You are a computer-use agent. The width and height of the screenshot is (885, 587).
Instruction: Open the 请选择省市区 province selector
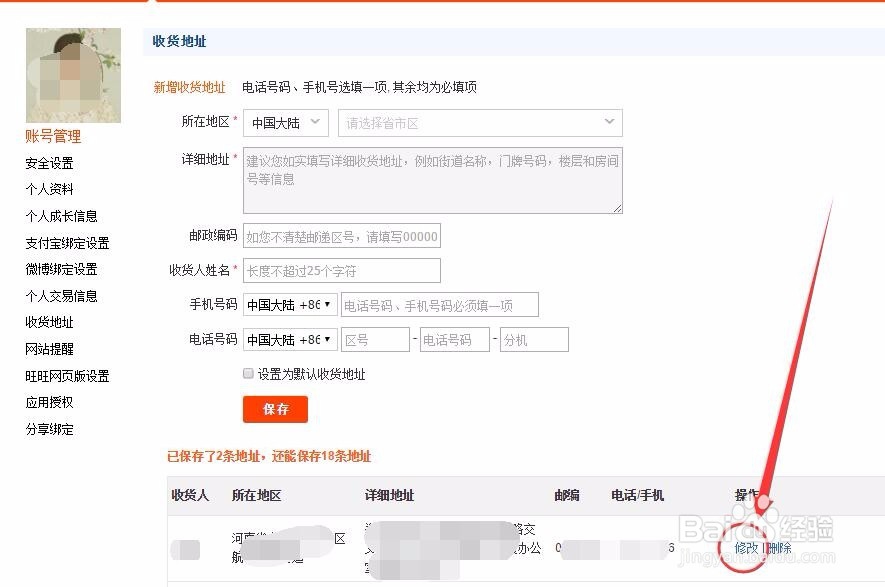click(480, 123)
